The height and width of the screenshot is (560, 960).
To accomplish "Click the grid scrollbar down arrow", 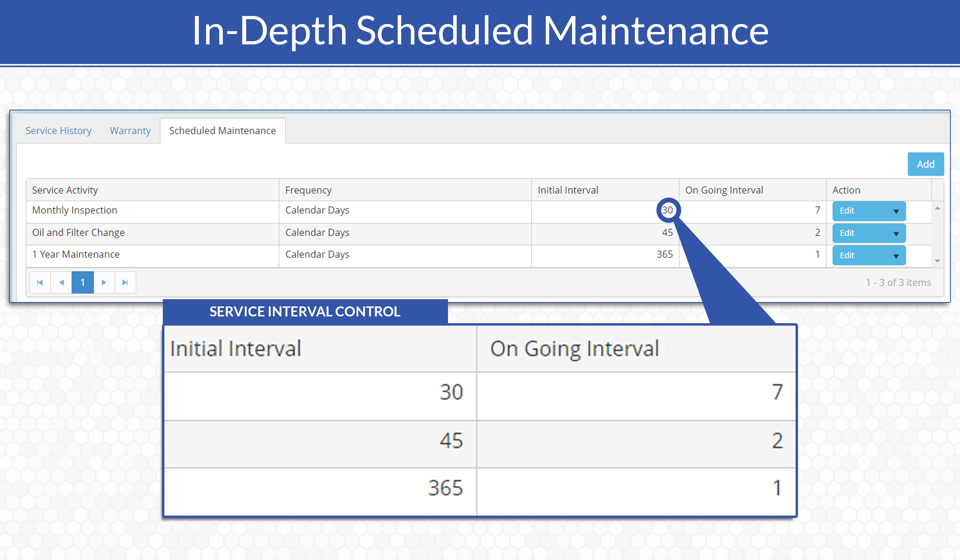I will pyautogui.click(x=937, y=261).
